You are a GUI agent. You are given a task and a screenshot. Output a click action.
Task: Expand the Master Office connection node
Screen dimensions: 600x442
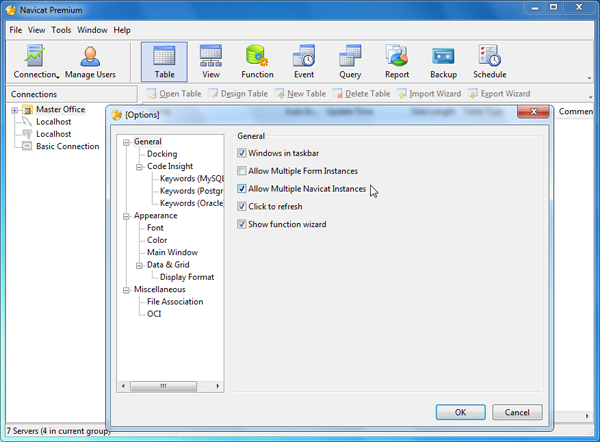[15, 110]
